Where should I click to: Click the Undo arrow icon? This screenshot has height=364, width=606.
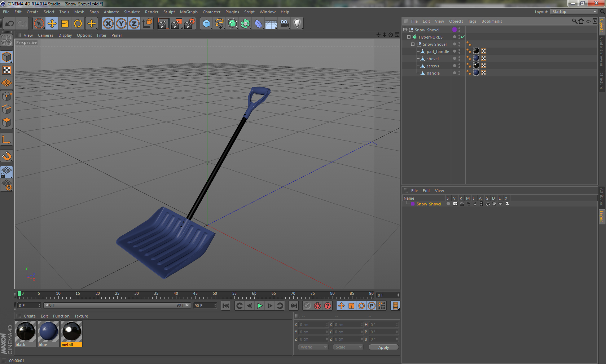(10, 24)
